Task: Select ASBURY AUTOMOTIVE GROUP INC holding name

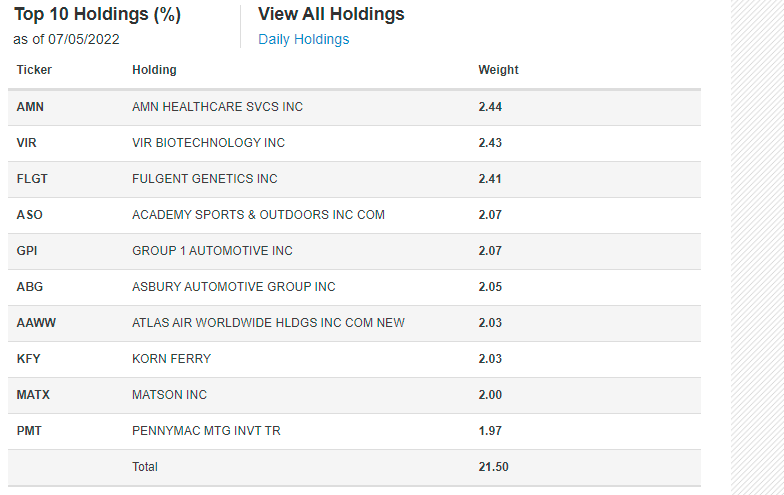Action: [x=234, y=287]
